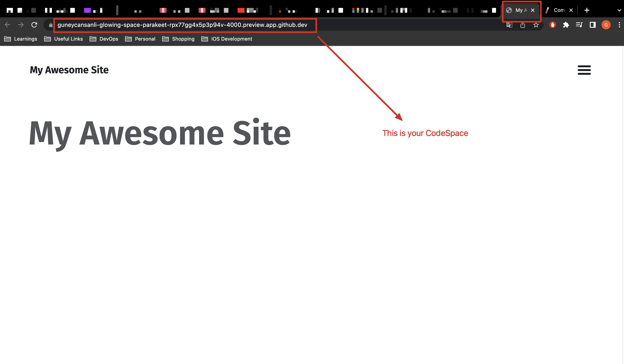Open the Personal bookmarks folder
Screen dimensions: 624x364
click(x=140, y=39)
